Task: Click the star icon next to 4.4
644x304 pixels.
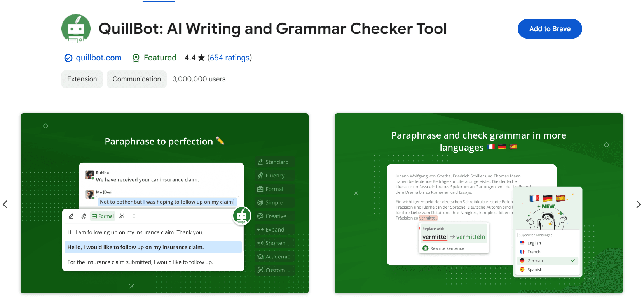Action: coord(201,58)
